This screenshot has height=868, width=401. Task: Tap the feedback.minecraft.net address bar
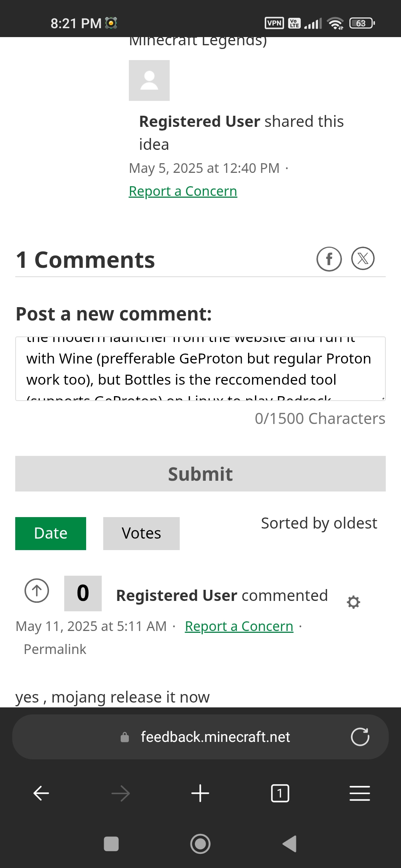tap(215, 737)
